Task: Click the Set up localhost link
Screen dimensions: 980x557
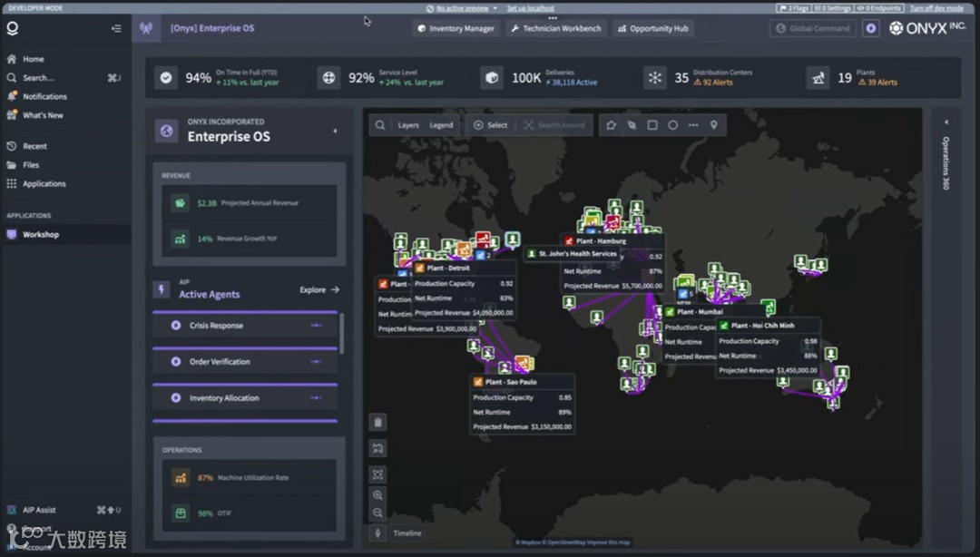Action: click(530, 8)
